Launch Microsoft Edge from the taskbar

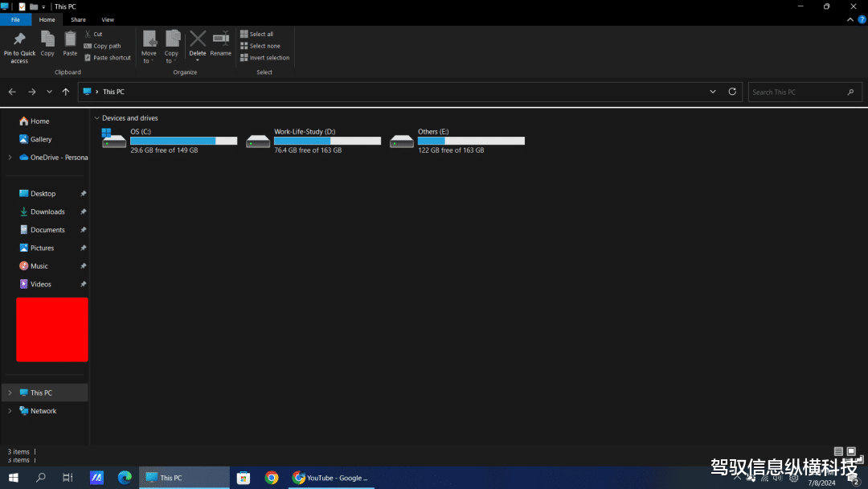(125, 478)
